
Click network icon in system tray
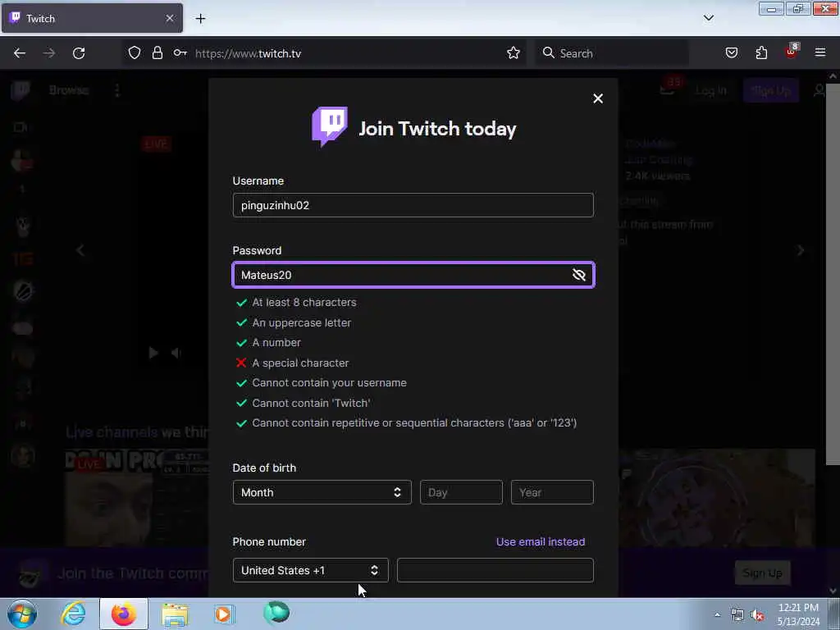[737, 615]
